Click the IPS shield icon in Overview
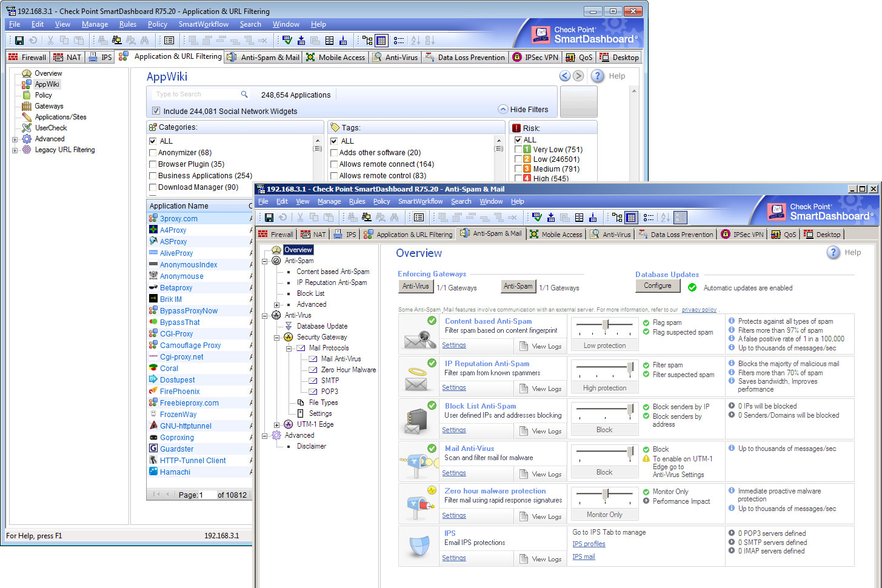 pyautogui.click(x=419, y=546)
